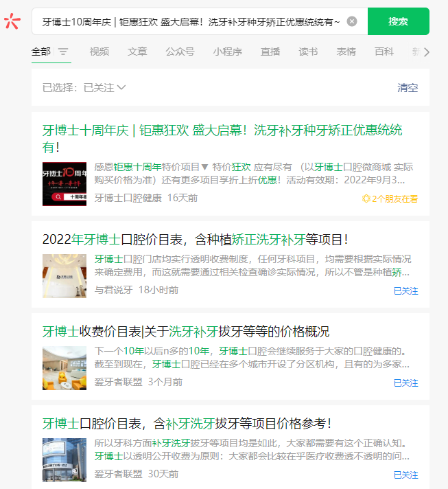The height and width of the screenshot is (489, 448).
Task: Switch to the 直播 tab
Action: (270, 52)
